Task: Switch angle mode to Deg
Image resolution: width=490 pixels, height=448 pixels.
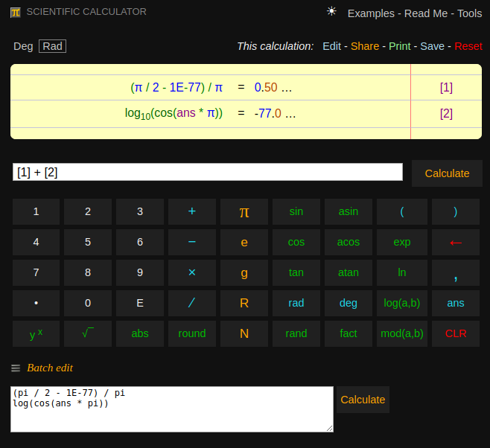Action: point(23,46)
